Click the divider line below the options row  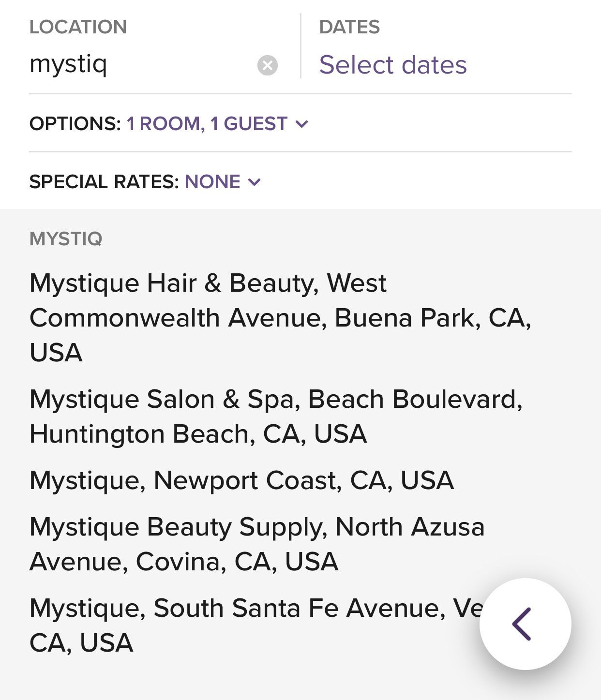point(300,152)
